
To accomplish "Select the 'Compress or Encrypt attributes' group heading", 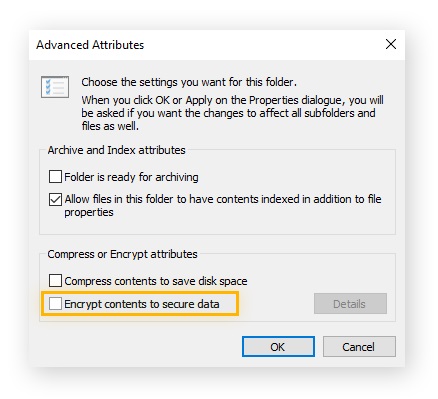I will [x=122, y=254].
